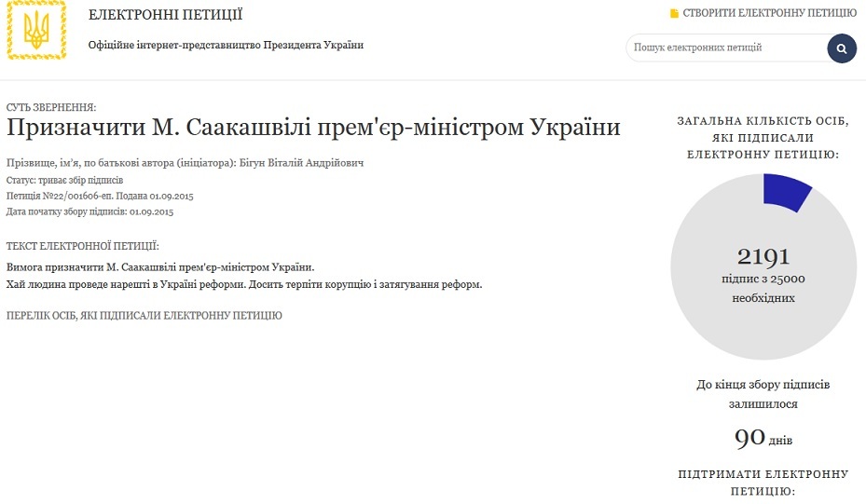Click the Статус: триває збір підписів line
This screenshot has width=866, height=504.
(x=64, y=180)
